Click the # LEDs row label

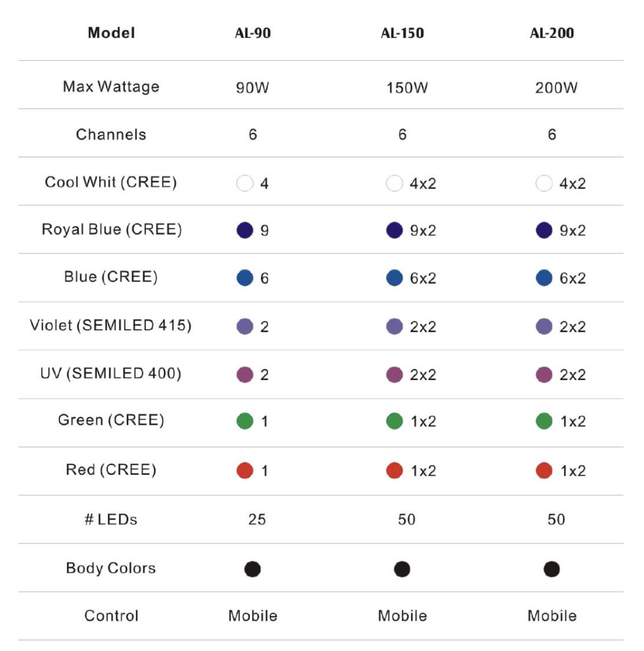(x=111, y=519)
